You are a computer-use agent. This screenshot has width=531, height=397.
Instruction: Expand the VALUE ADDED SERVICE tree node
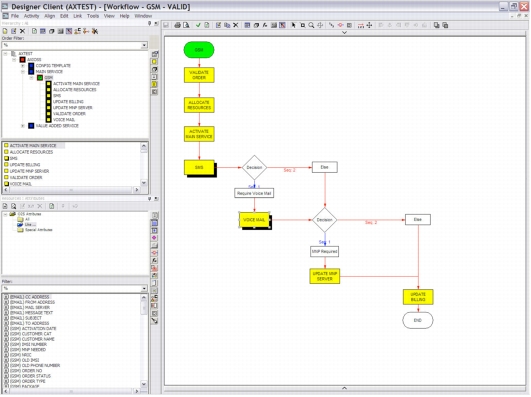(23, 126)
